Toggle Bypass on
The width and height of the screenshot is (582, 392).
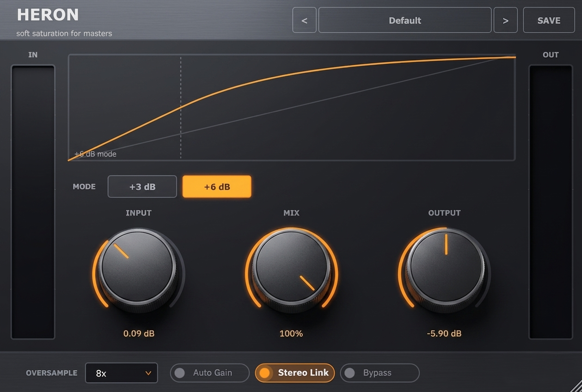click(x=380, y=373)
